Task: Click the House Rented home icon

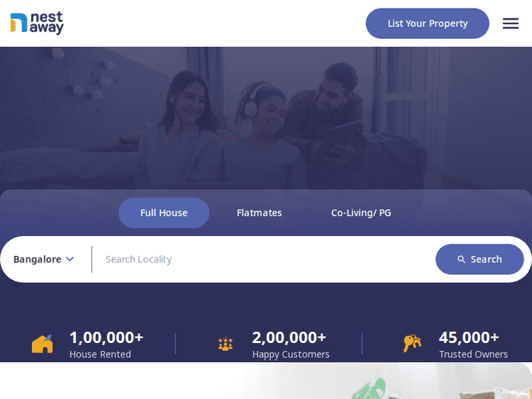Action: 42,344
